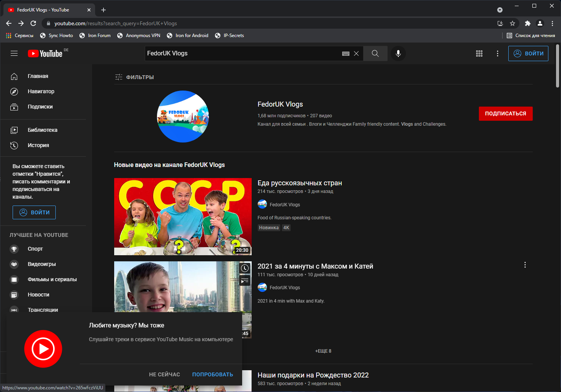The width and height of the screenshot is (561, 392).
Task: Click channel name under Еда русскоязычных стран
Action: click(x=285, y=205)
